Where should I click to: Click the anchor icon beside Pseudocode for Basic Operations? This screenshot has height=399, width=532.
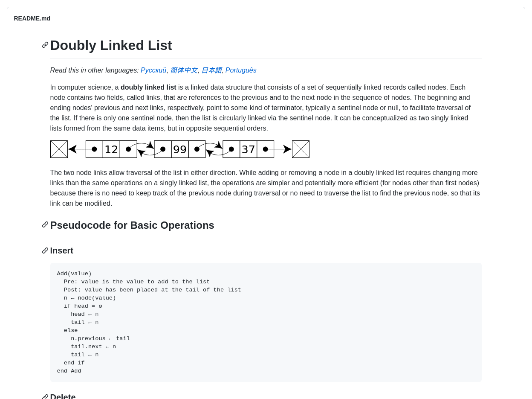point(45,224)
